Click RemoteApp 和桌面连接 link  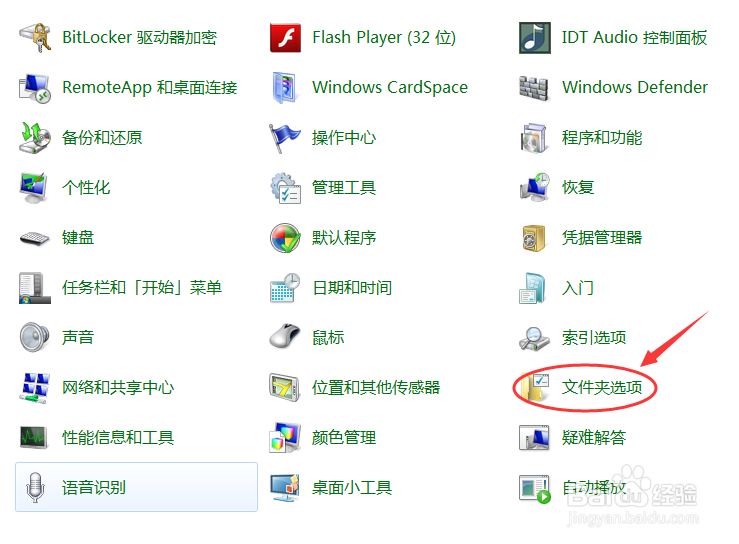(149, 88)
